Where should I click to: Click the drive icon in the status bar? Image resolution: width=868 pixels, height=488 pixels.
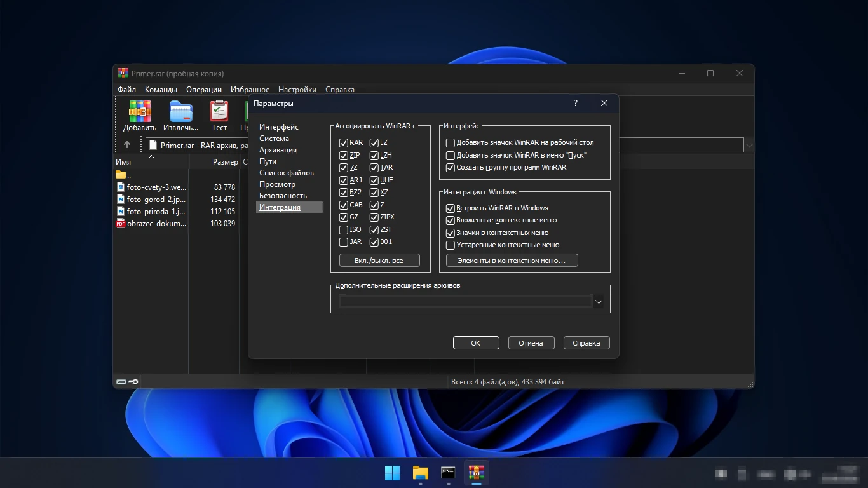(121, 382)
